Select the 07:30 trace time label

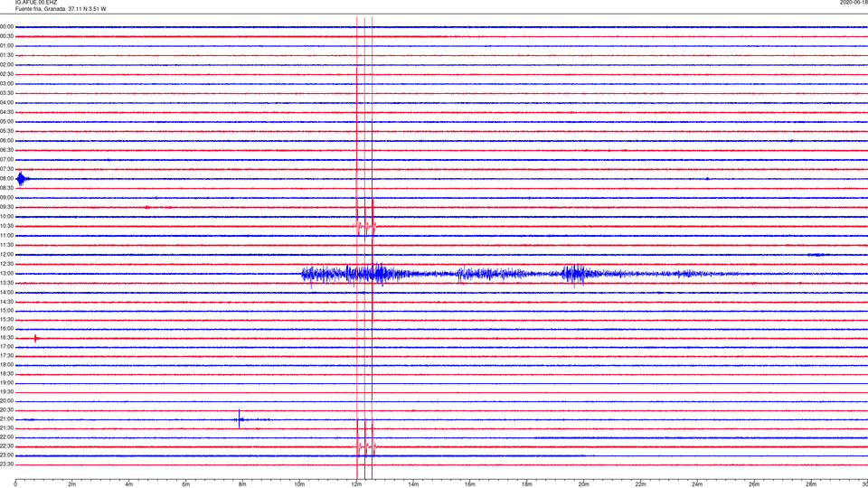(x=6, y=169)
